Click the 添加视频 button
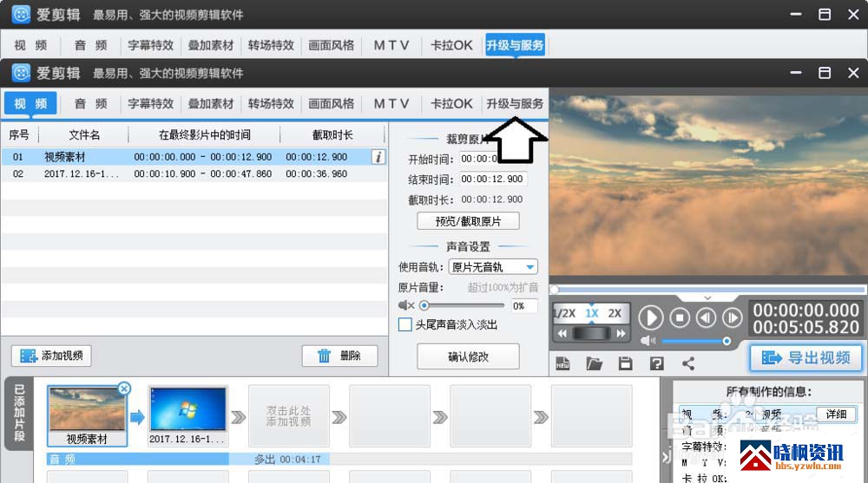Screen dimensions: 868x483 [51, 356]
